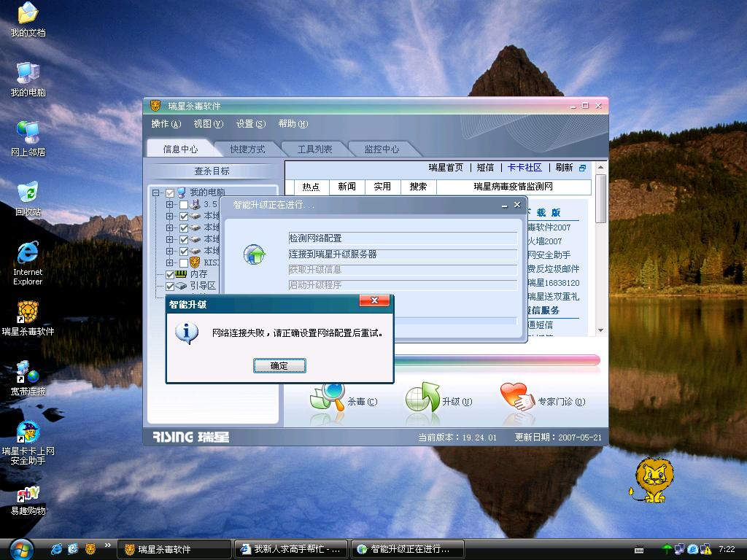Check the 3.5 floppy drive checkbox

click(x=183, y=205)
